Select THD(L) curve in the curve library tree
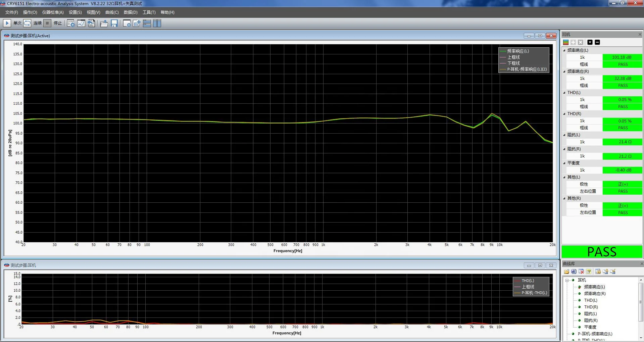The height and width of the screenshot is (342, 644). pos(591,300)
